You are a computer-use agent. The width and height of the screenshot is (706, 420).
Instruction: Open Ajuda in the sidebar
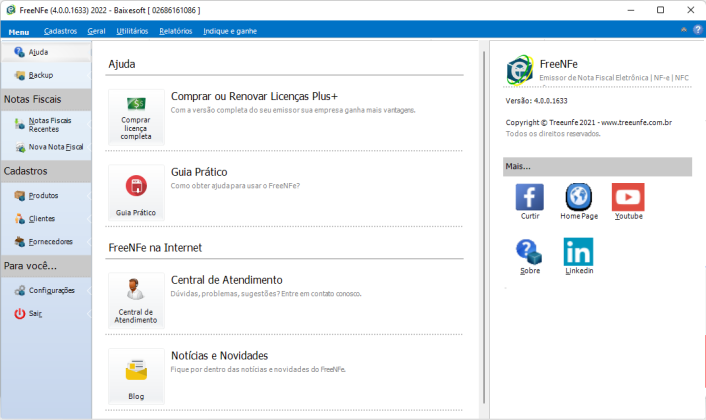(46, 52)
